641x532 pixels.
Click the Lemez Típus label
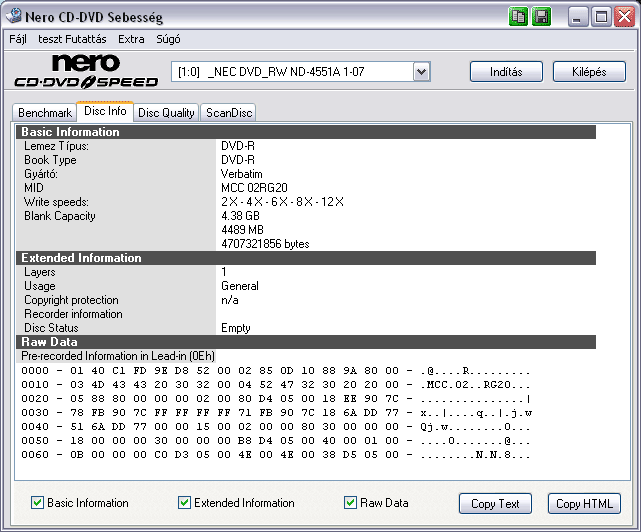click(56, 146)
